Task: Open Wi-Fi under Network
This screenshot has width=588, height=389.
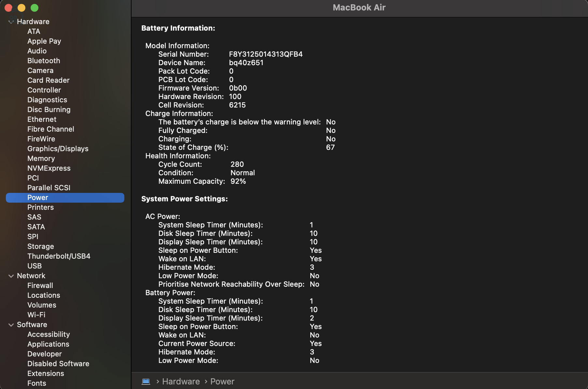Action: tap(36, 315)
